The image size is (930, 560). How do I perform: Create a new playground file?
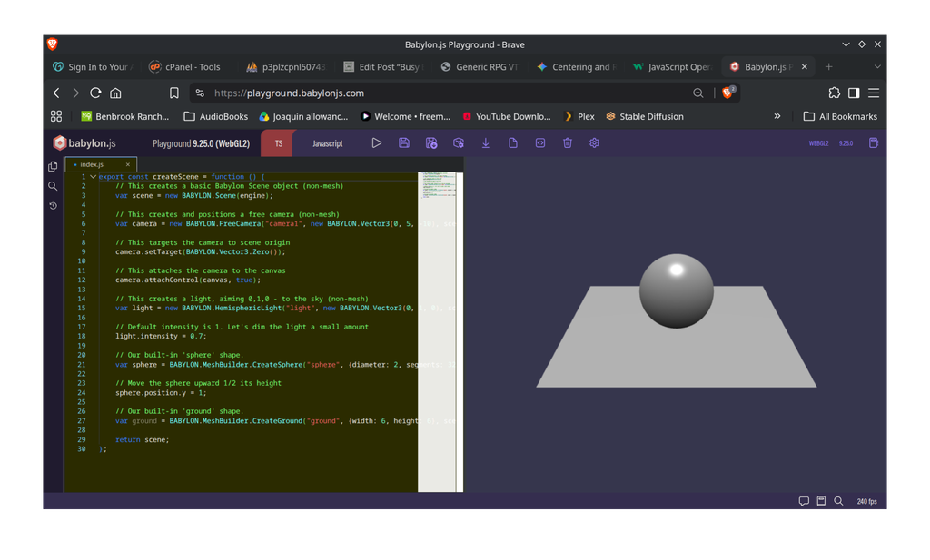point(513,142)
